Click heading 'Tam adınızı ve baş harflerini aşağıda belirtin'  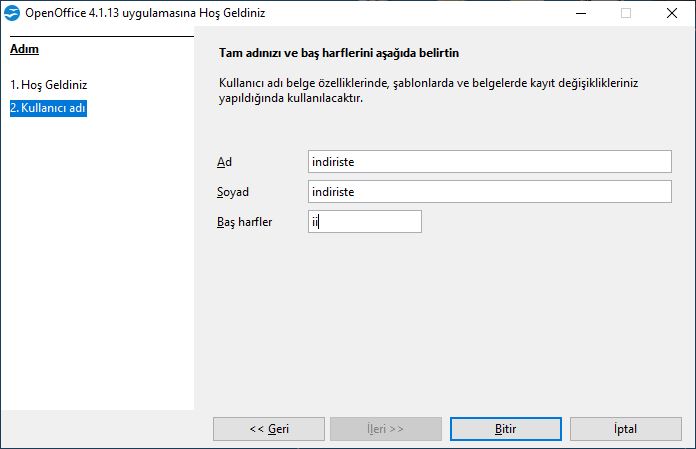pyautogui.click(x=339, y=53)
